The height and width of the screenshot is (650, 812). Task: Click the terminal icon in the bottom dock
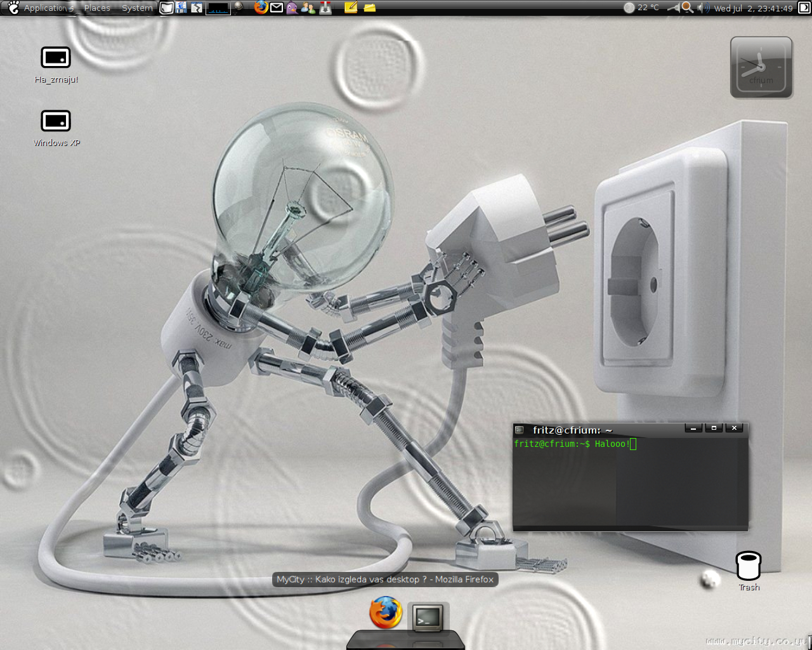(x=428, y=617)
